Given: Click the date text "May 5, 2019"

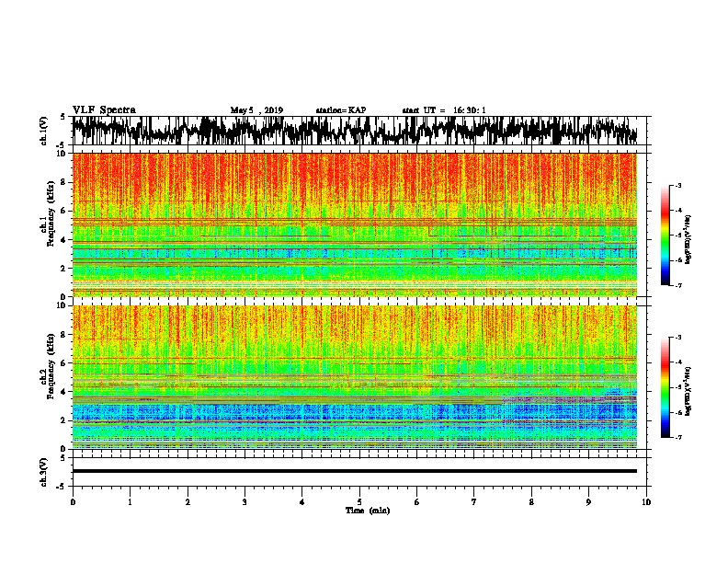Looking at the screenshot, I should 256,110.
